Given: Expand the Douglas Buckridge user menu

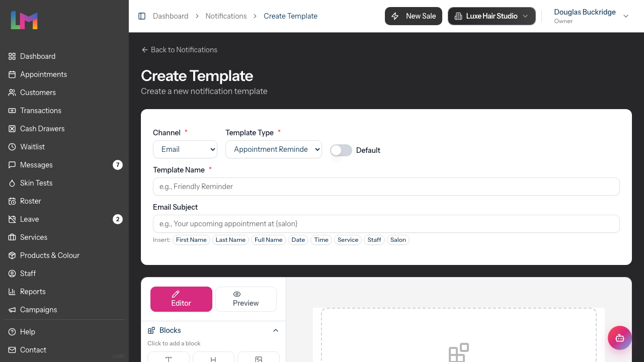Looking at the screenshot, I should click(x=592, y=16).
